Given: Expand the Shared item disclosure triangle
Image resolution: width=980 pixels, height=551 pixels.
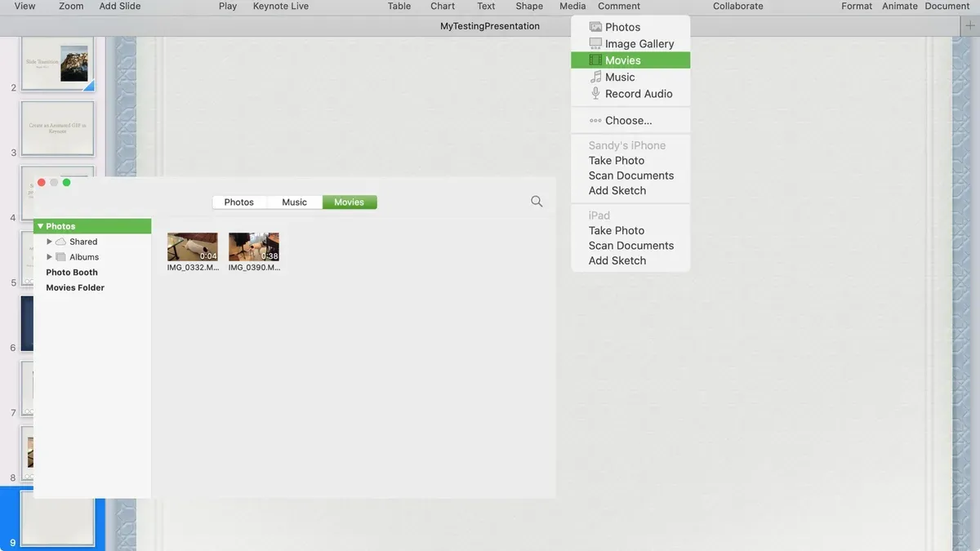Looking at the screenshot, I should 49,242.
